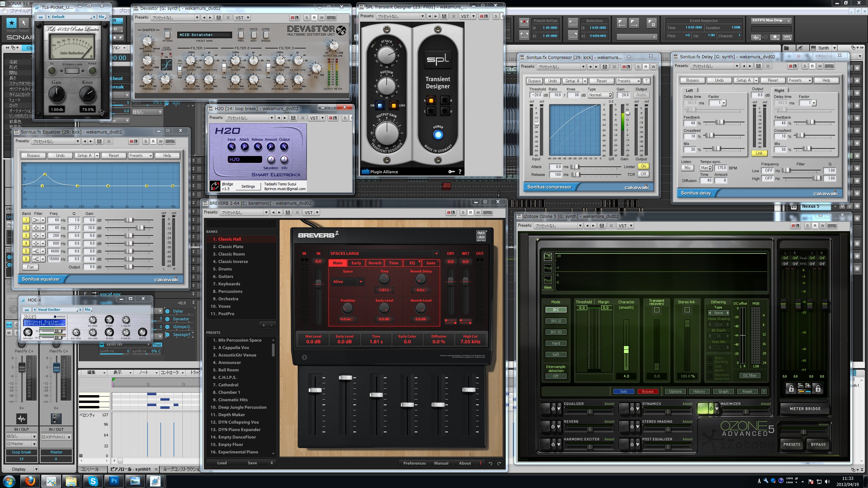Click the SPL Transient Designer power button
Image resolution: width=868 pixels, height=488 pixels.
(438, 135)
